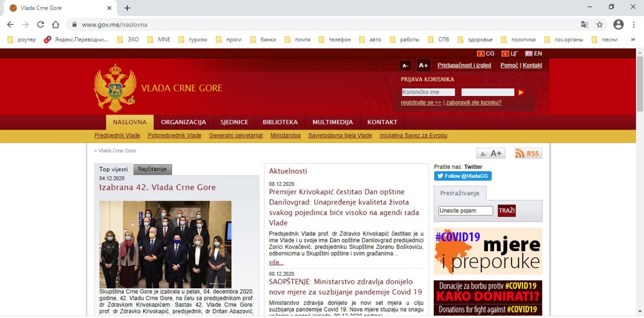Open the MULTIMEDIJA menu
The image size is (644, 318).
click(333, 122)
